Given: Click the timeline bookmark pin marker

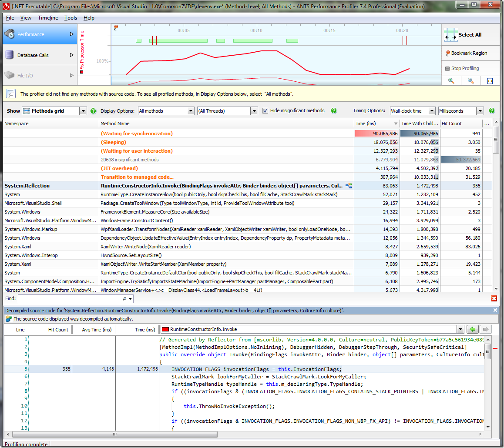Looking at the screenshot, I should click(x=116, y=27).
